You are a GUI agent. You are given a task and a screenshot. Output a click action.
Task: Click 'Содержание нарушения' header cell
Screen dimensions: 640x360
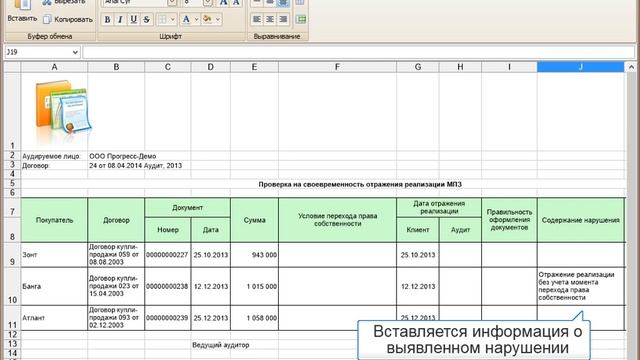coord(580,220)
